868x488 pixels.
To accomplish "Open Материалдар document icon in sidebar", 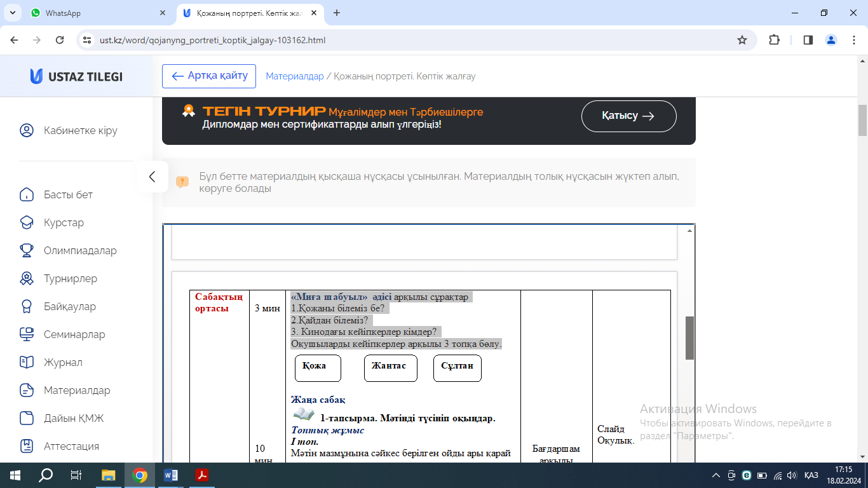I will pos(27,390).
